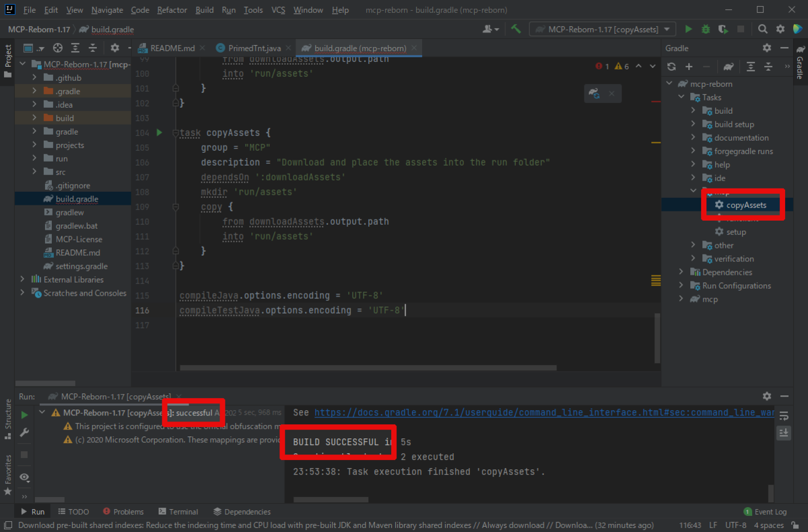Expand the verification task group
Viewport: 808px width, 532px height.
coord(693,259)
